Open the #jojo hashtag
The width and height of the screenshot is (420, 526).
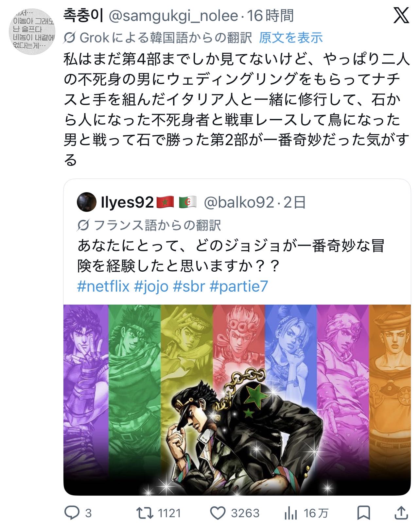pyautogui.click(x=151, y=286)
